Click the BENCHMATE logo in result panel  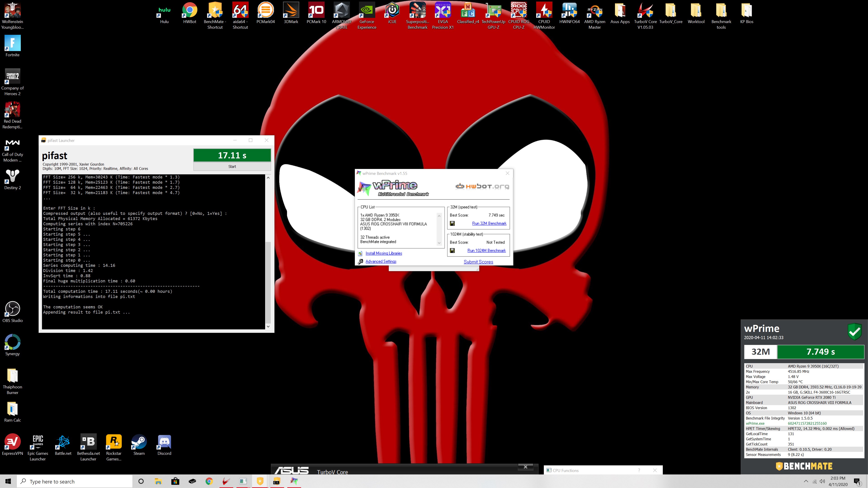(x=804, y=466)
